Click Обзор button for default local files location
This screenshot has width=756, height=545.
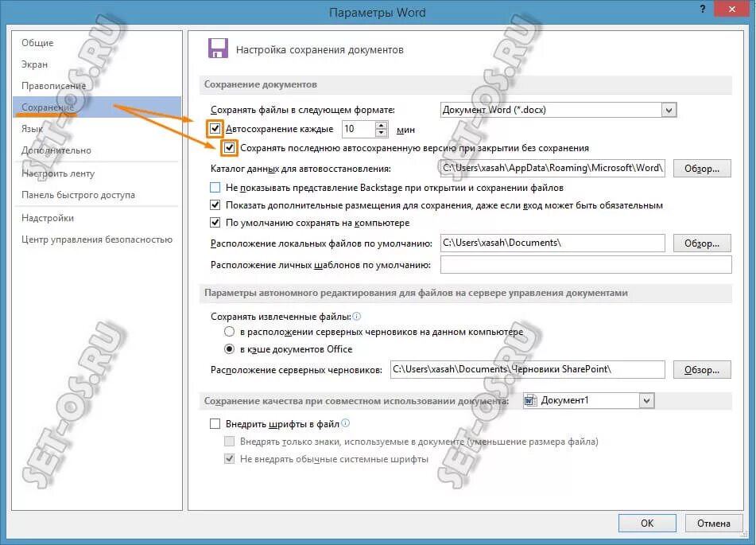click(701, 243)
